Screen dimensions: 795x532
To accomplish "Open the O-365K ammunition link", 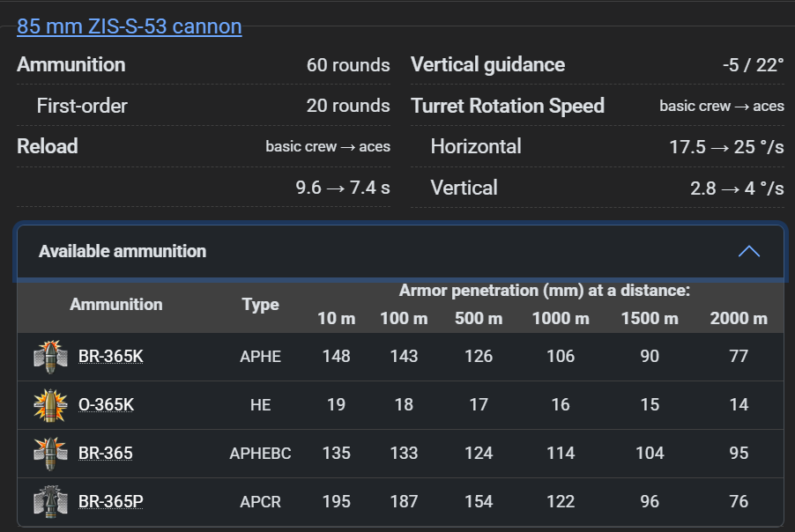I will point(106,405).
